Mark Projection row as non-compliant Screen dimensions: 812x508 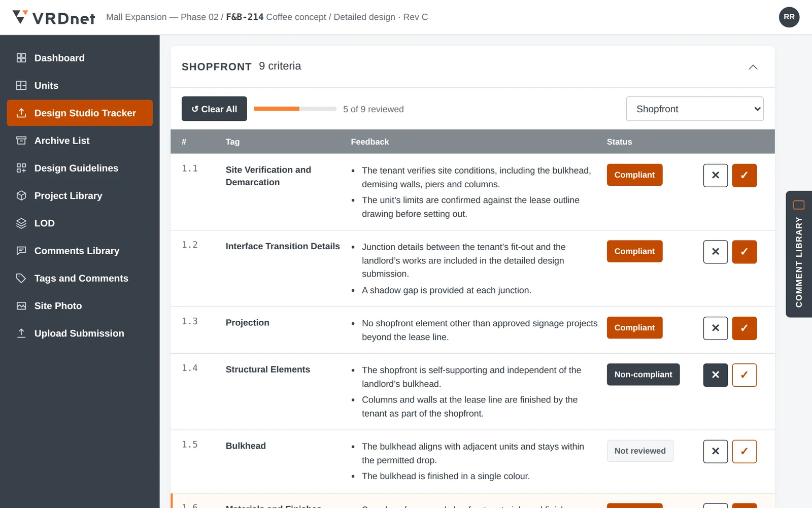[716, 328]
